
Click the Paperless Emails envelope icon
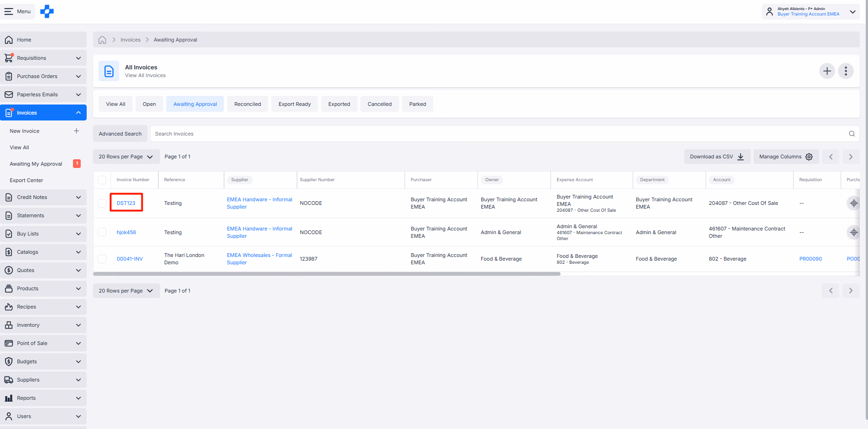point(9,94)
